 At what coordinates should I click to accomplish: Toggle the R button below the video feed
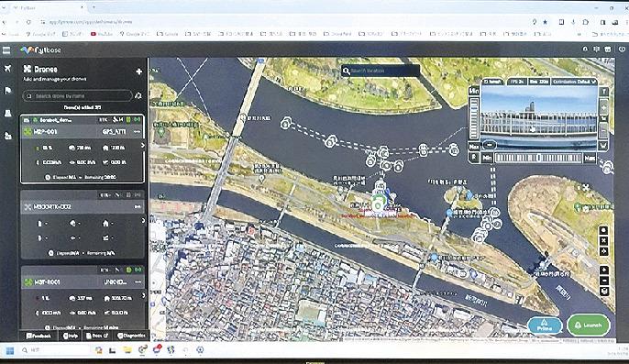(x=474, y=158)
